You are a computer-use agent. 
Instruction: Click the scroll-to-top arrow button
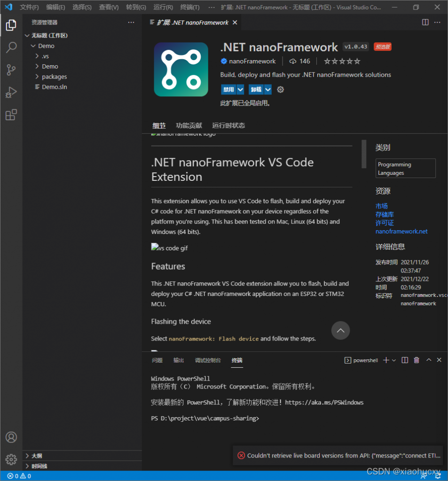[340, 330]
